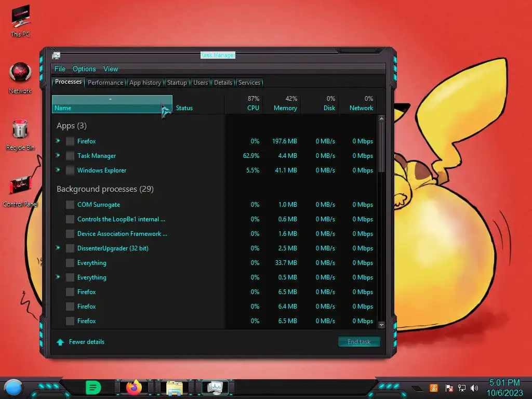Expand the Windows Explorer app group
The image size is (532, 399).
click(58, 170)
